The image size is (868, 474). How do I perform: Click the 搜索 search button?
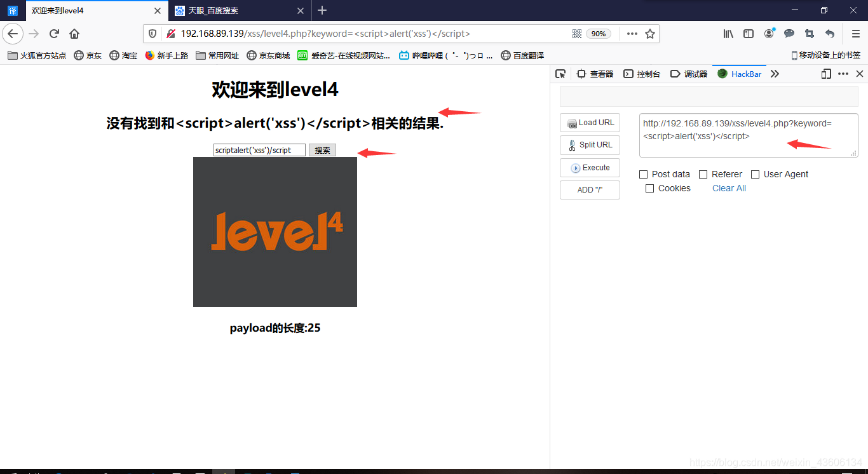(322, 150)
